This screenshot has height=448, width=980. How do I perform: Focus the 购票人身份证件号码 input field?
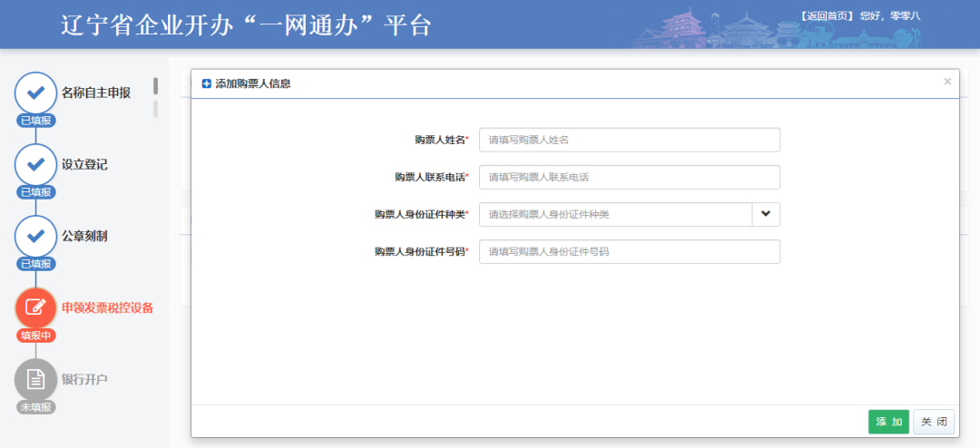tap(630, 252)
